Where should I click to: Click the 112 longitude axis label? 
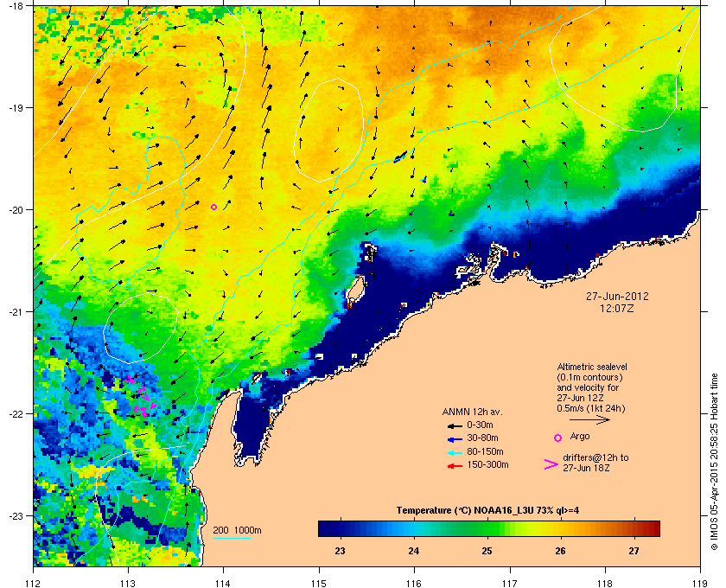[33, 583]
